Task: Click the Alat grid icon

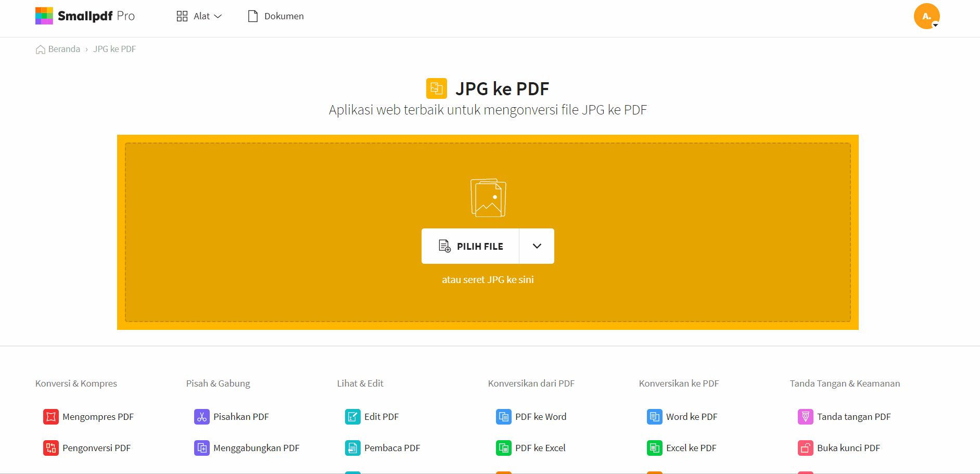Action: [x=182, y=16]
